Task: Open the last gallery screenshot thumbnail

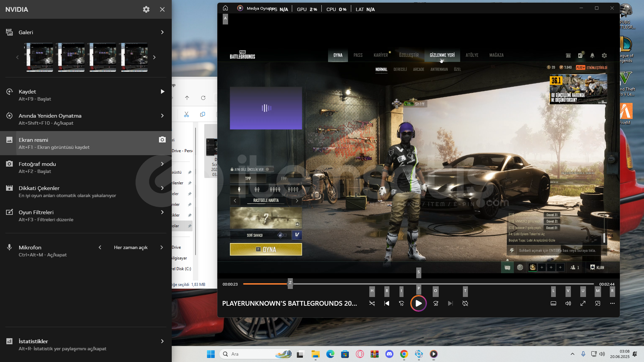Action: click(x=134, y=57)
